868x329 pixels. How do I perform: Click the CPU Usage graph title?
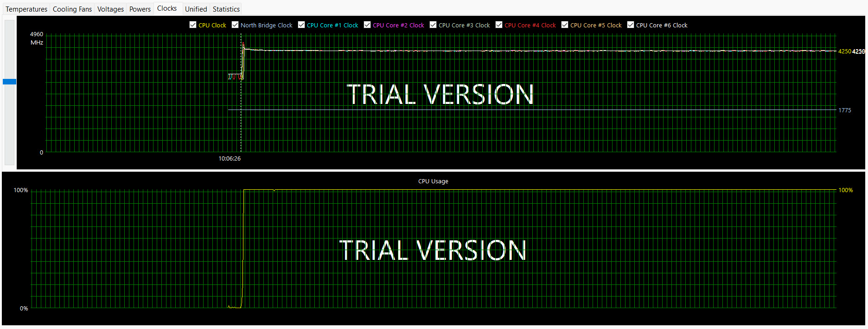[433, 181]
